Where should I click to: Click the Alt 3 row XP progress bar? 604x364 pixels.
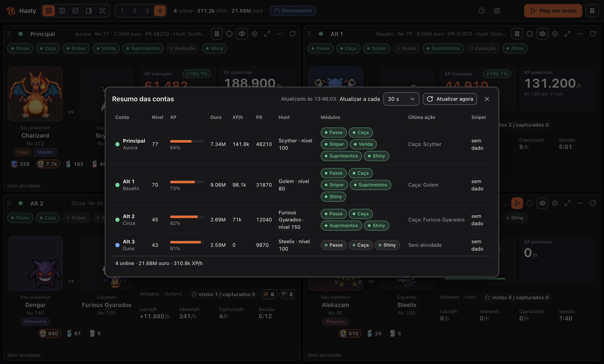[x=187, y=242]
